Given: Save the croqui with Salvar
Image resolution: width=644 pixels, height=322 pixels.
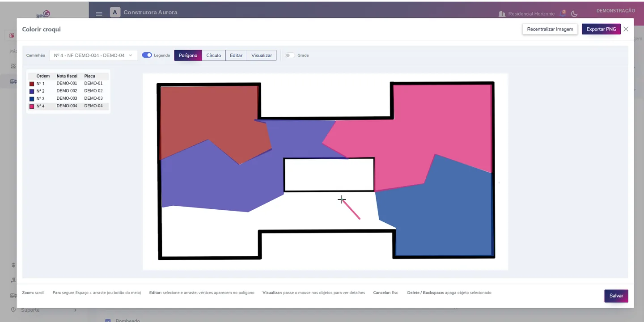Looking at the screenshot, I should [616, 296].
